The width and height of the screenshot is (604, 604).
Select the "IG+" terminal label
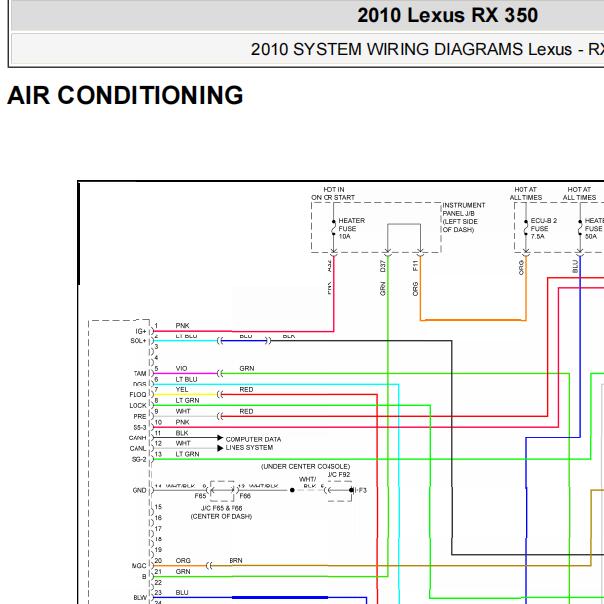click(x=141, y=331)
